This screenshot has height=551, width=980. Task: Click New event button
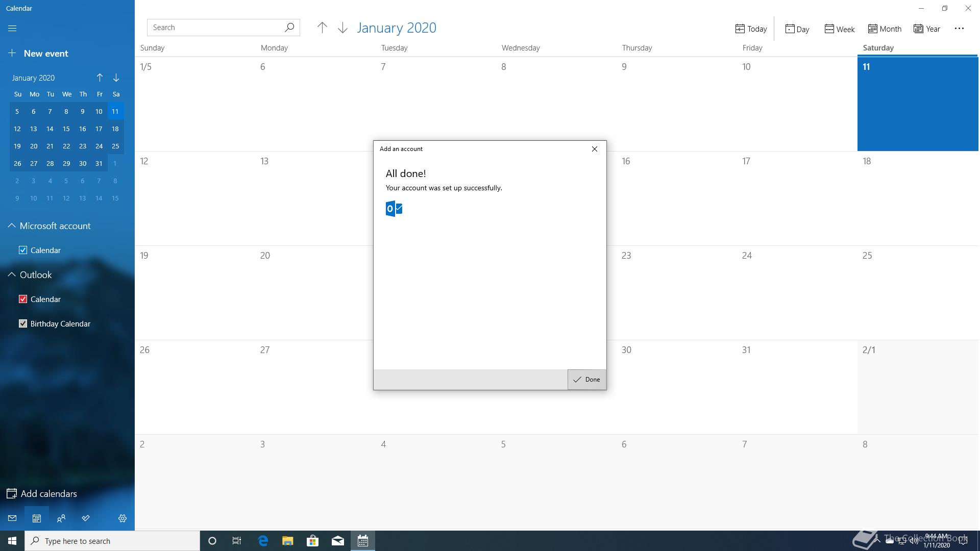[x=39, y=54]
